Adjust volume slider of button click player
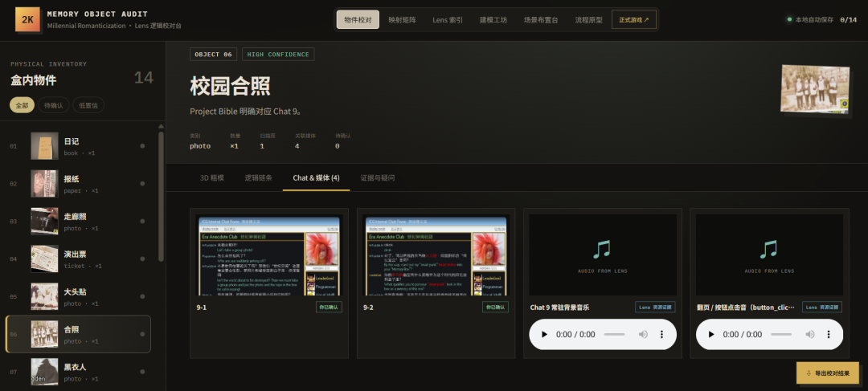Screen dimensions: 868x391 coord(782,335)
